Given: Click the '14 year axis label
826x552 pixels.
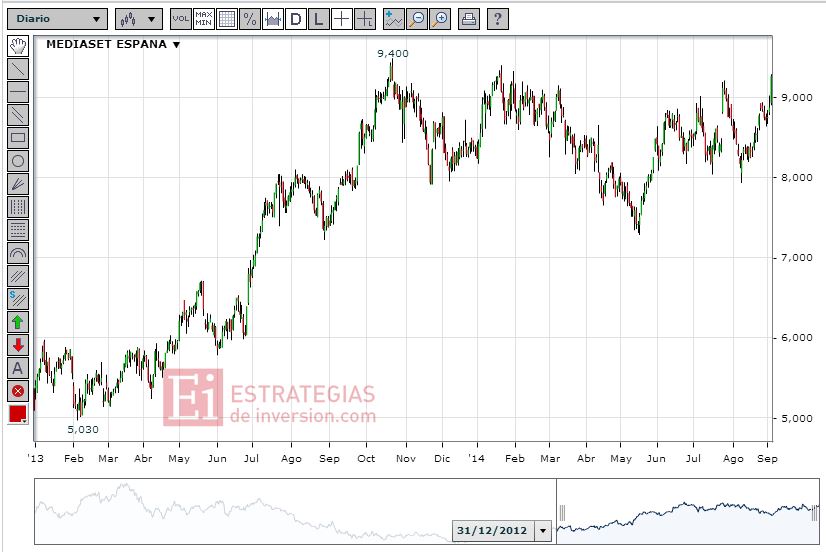Looking at the screenshot, I should point(476,458).
